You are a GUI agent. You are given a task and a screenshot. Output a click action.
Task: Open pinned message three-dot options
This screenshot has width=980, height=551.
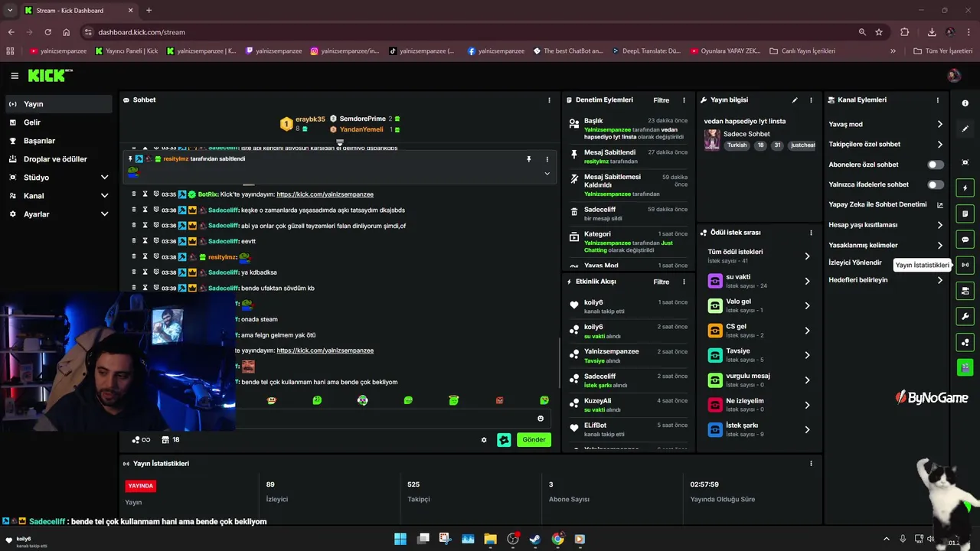tap(547, 159)
